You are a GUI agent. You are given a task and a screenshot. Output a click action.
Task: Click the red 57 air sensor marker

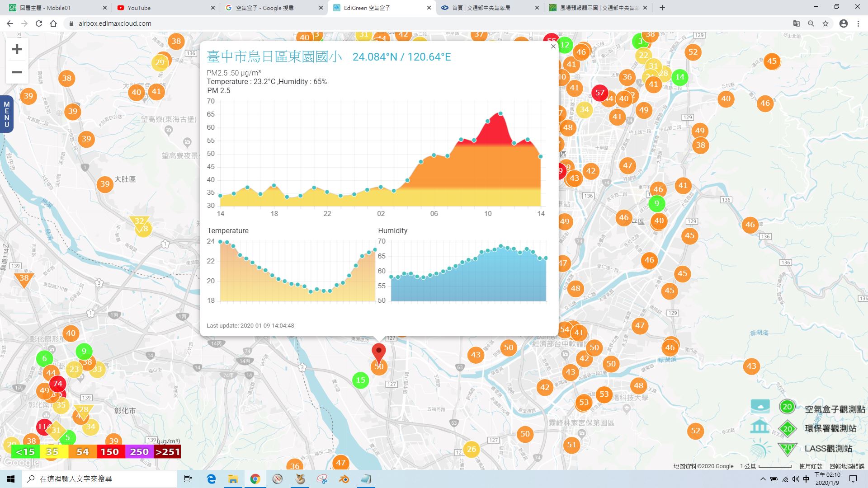(599, 93)
